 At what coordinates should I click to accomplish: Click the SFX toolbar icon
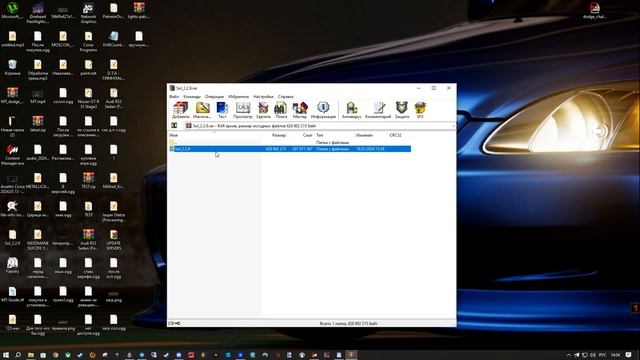[420, 110]
